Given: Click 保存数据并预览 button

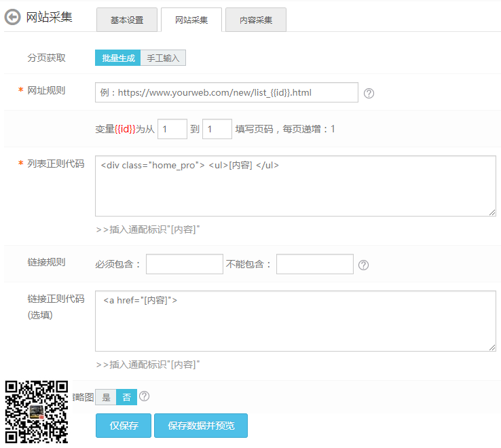Looking at the screenshot, I should [x=201, y=426].
